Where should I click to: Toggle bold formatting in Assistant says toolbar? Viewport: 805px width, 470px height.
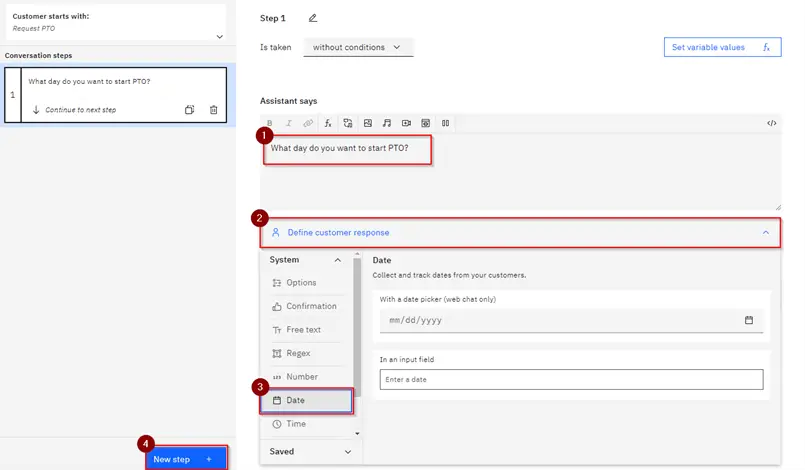[270, 123]
